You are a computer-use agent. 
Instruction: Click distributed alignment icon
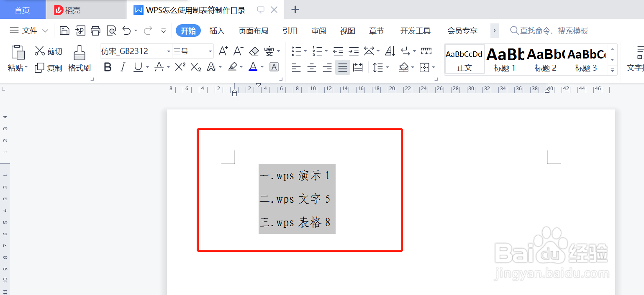pos(358,67)
